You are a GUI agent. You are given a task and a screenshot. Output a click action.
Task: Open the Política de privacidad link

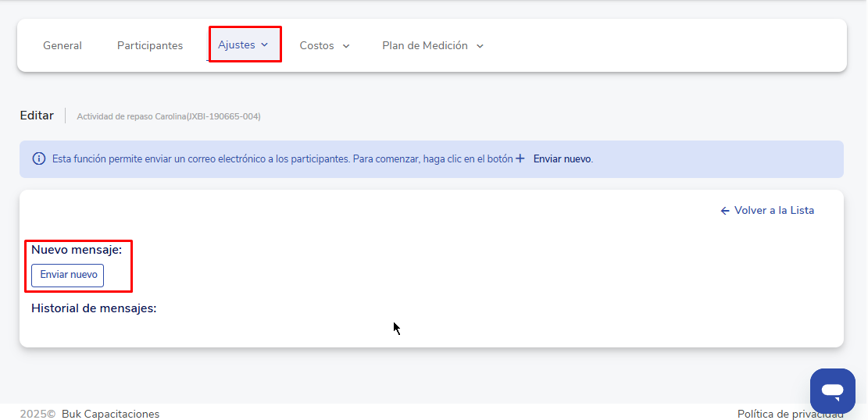coord(790,414)
